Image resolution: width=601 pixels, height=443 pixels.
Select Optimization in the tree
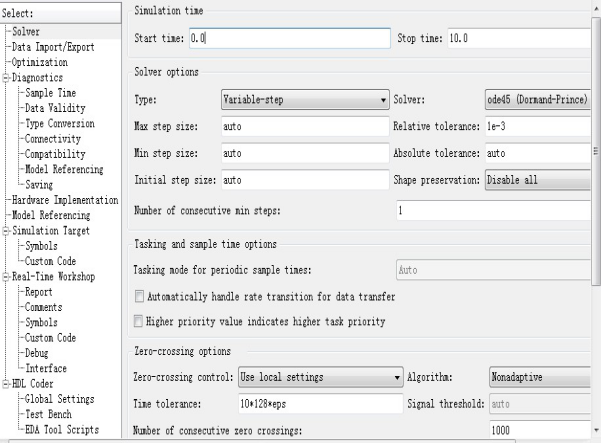pyautogui.click(x=39, y=62)
